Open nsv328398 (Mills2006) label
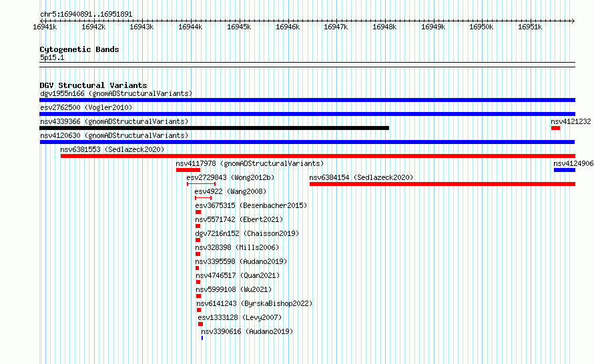The height and width of the screenshot is (364, 594). (237, 247)
